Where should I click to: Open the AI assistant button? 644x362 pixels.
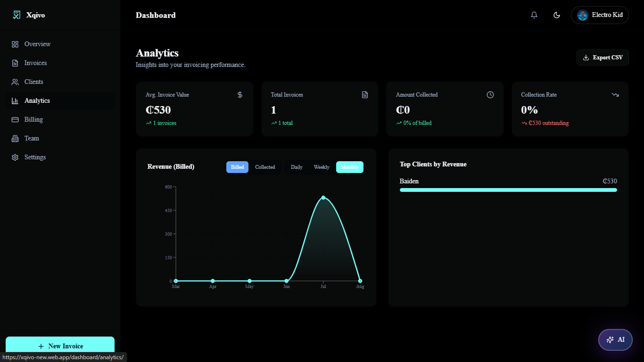(615, 339)
